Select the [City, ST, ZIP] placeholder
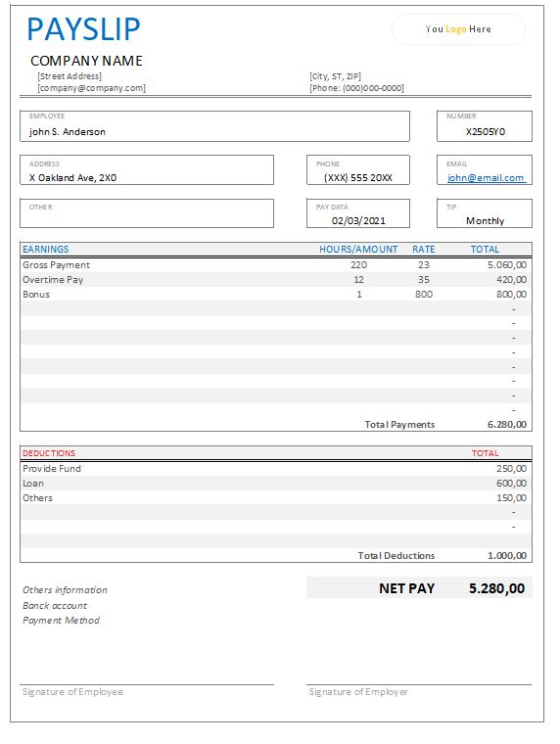This screenshot has height=744, width=560. [335, 76]
